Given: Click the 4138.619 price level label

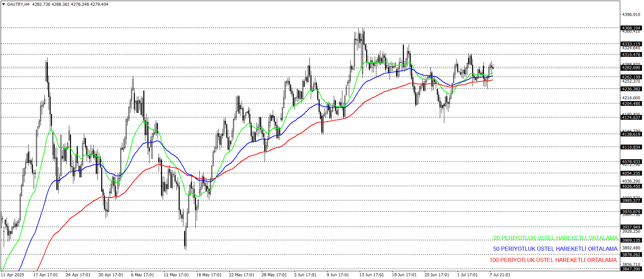Looking at the screenshot, I should [631, 134].
